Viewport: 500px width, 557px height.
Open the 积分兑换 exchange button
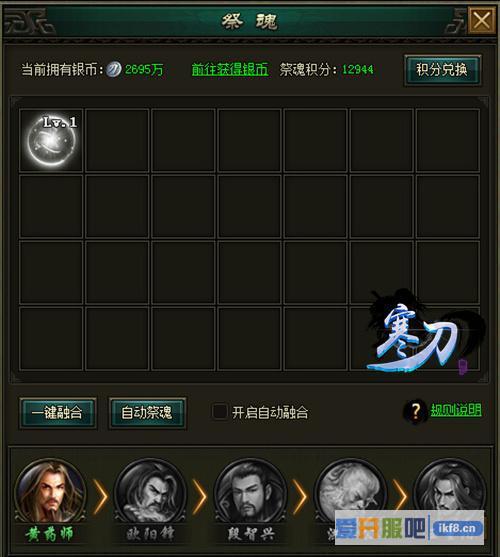[x=442, y=70]
